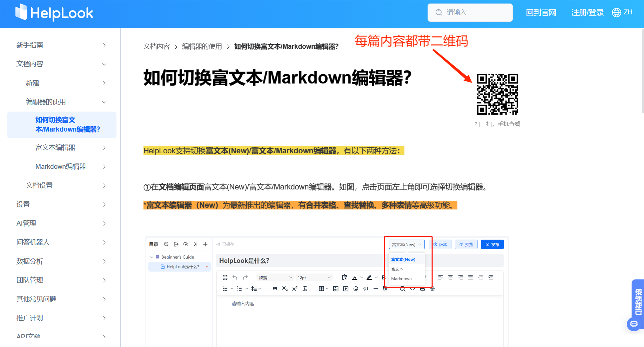Click the plus icon above the document tree
The height and width of the screenshot is (347, 644).
pos(205,244)
